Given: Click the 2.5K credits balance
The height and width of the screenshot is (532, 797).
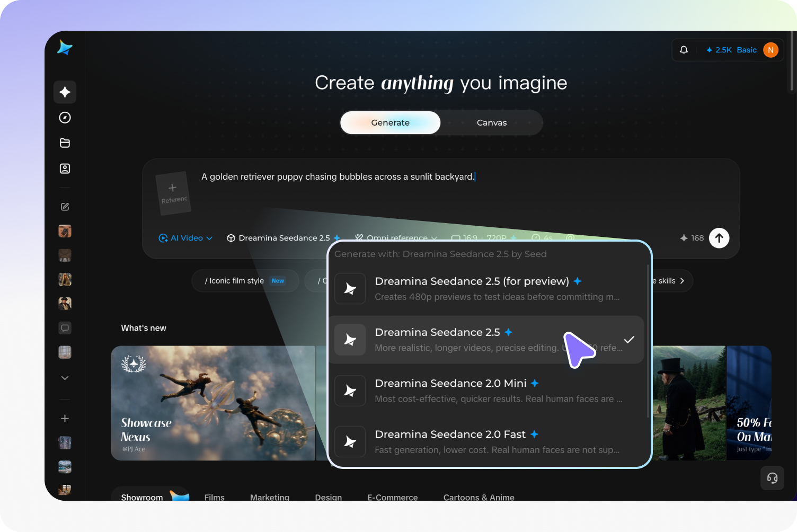Looking at the screenshot, I should pos(719,50).
